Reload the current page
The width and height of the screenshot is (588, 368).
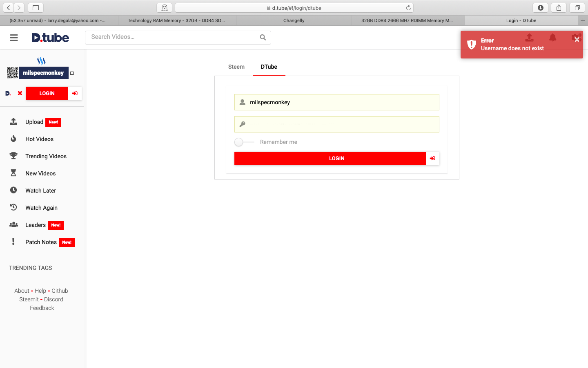click(x=408, y=8)
